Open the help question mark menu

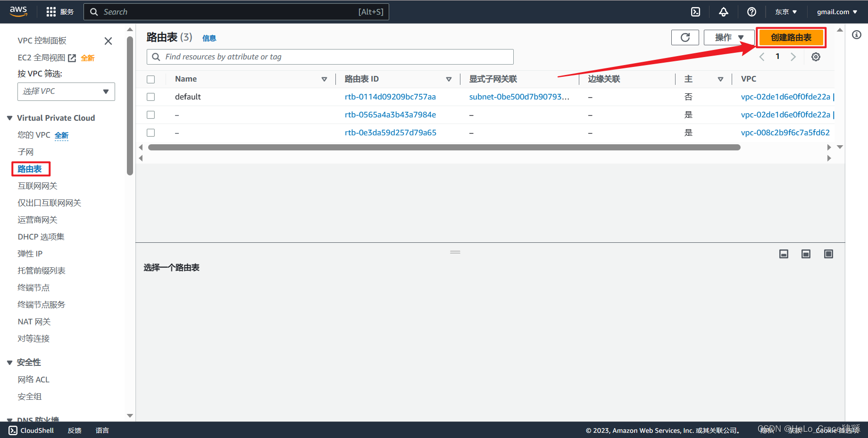pyautogui.click(x=751, y=12)
